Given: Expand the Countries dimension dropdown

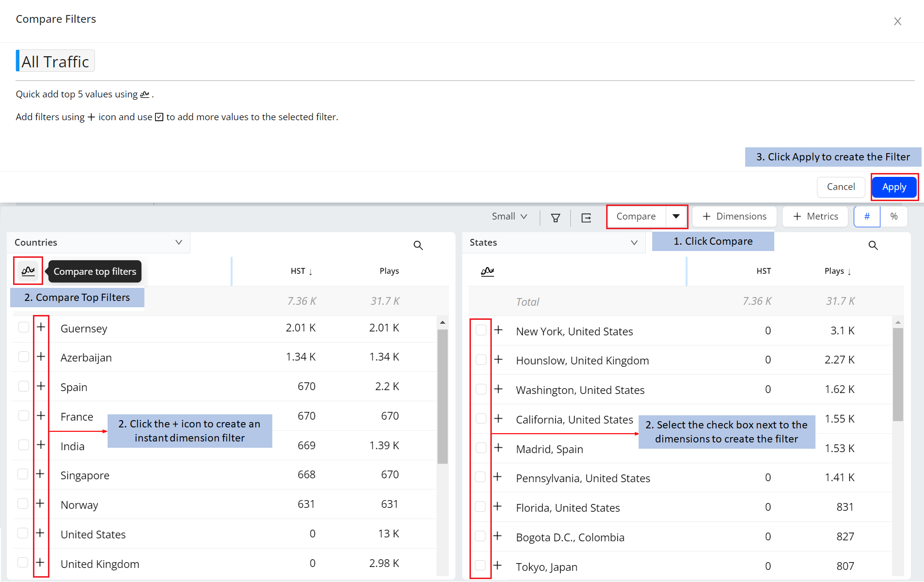Looking at the screenshot, I should point(178,242).
